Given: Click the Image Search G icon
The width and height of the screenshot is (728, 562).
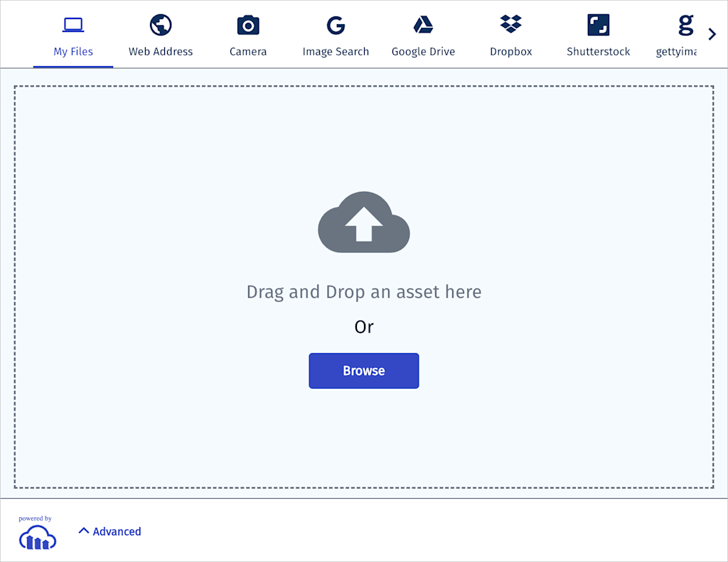Looking at the screenshot, I should [335, 23].
